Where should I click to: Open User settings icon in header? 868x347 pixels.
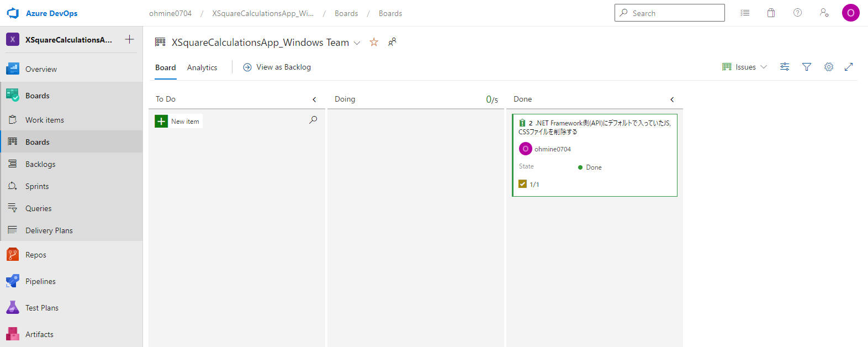tap(824, 13)
